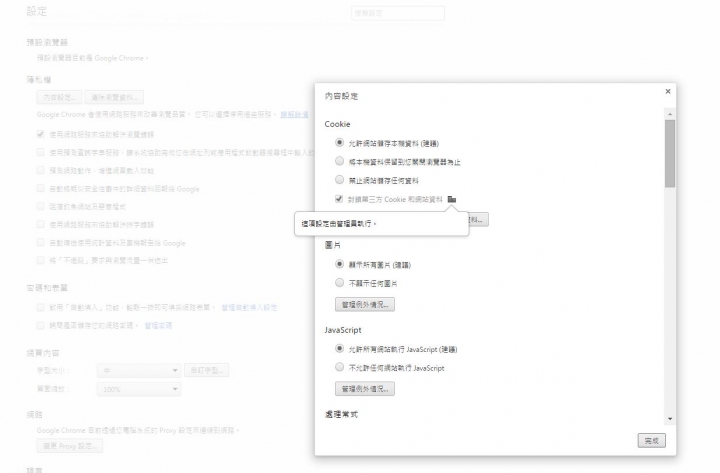Toggle third privacy checkbox about predicting network actions

coord(40,170)
